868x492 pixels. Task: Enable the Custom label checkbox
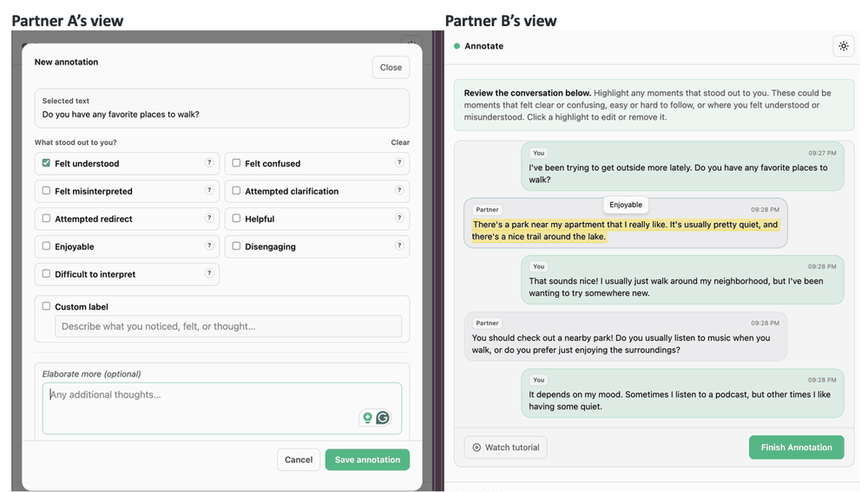tap(46, 306)
